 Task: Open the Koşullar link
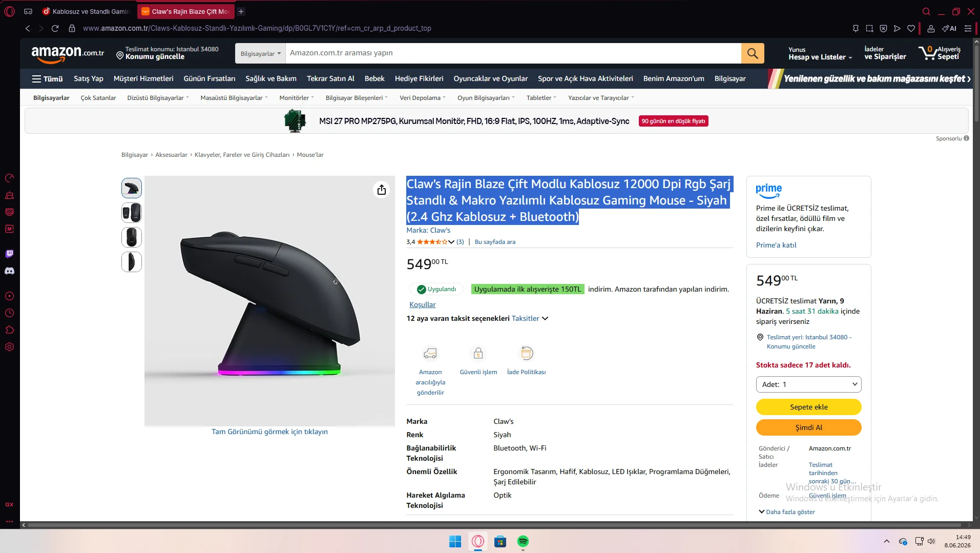click(x=423, y=304)
